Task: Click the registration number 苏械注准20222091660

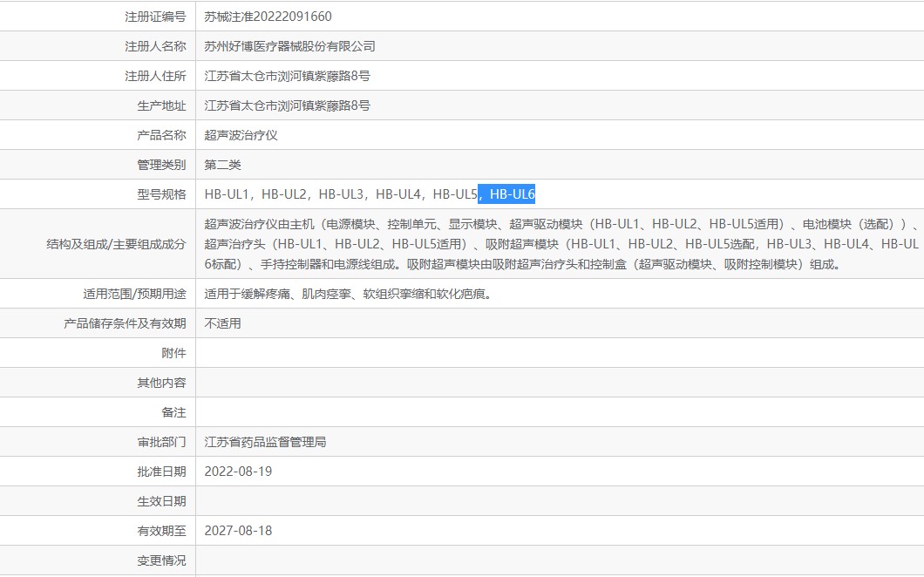Action: click(268, 17)
